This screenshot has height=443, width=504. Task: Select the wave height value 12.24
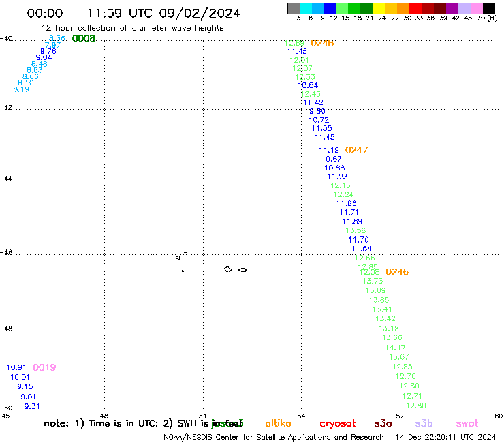pyautogui.click(x=343, y=194)
